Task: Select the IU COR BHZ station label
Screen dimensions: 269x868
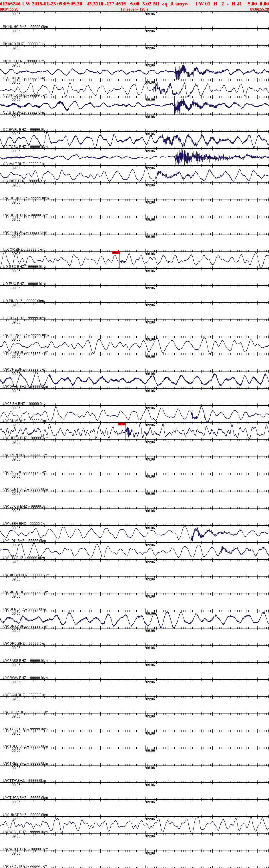Action: pos(24,250)
